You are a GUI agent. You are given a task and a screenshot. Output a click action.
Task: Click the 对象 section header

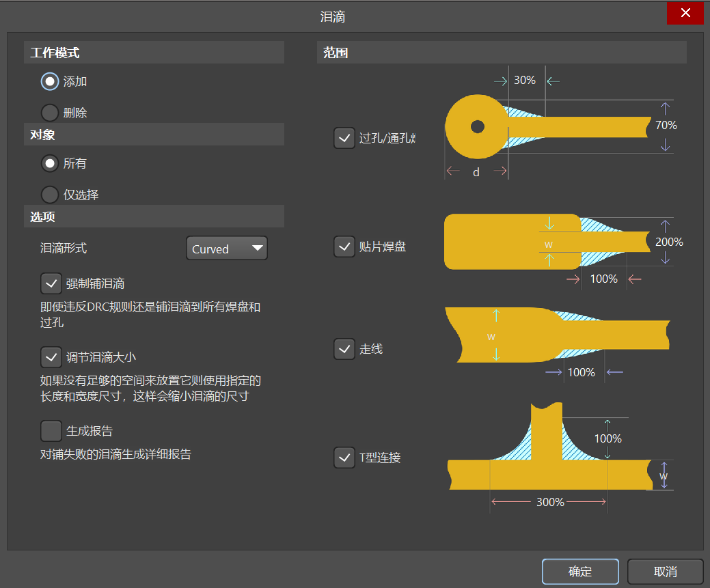click(154, 135)
